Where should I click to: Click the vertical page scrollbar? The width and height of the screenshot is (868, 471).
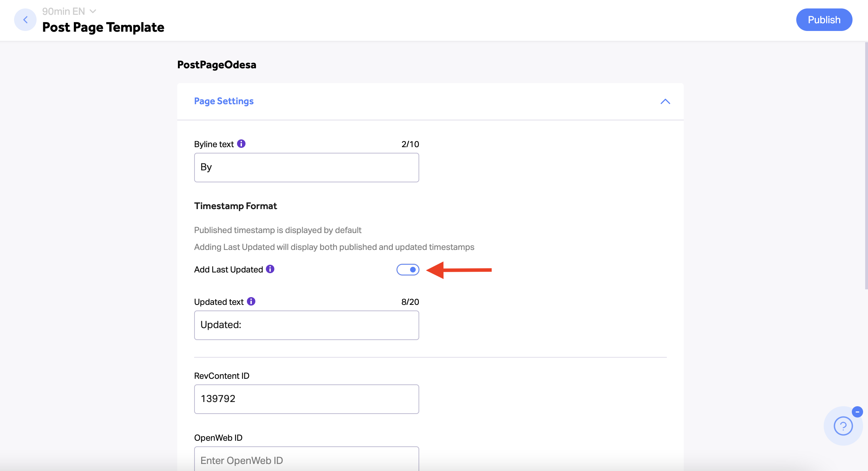(866, 165)
